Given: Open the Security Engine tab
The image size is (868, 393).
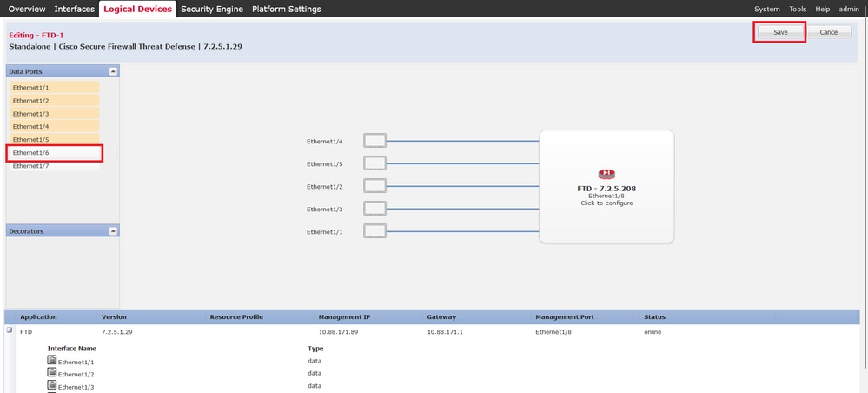Looking at the screenshot, I should click(212, 9).
